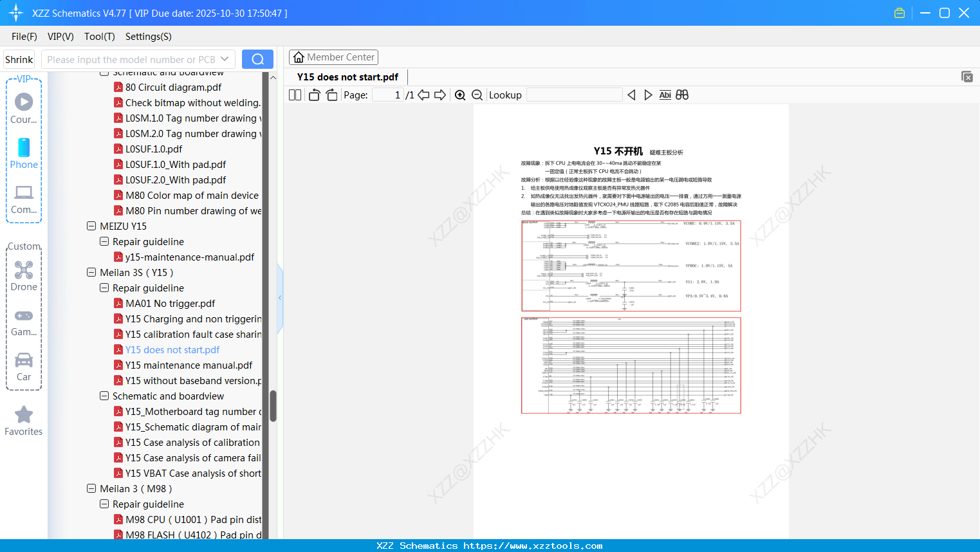The height and width of the screenshot is (552, 980).
Task: Select the 'Y15 does not start.pdf' tab
Action: pyautogui.click(x=347, y=77)
